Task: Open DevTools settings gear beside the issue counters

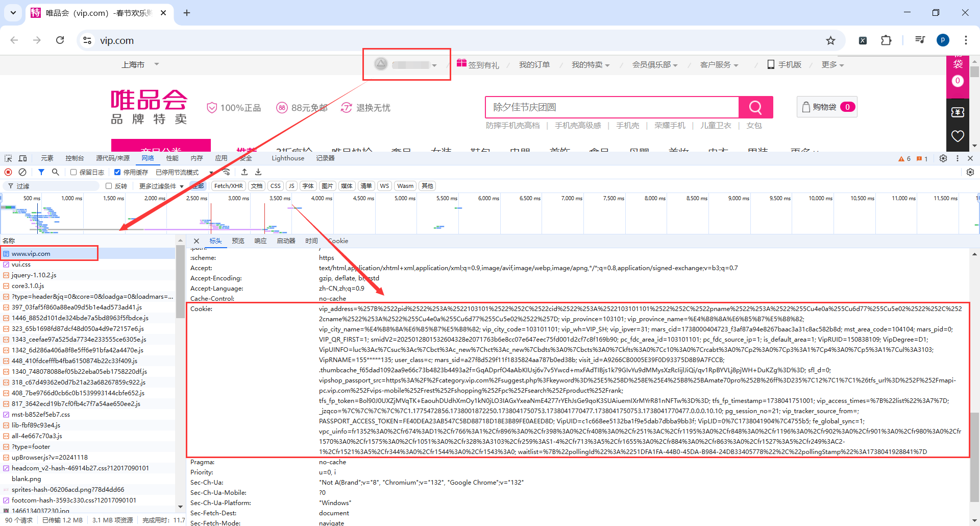Action: [x=943, y=158]
